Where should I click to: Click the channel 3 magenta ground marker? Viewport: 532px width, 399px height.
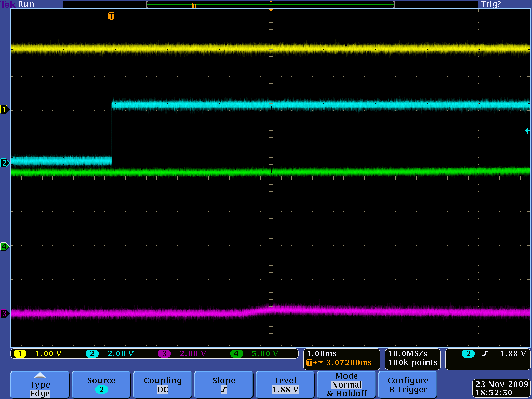click(x=5, y=314)
